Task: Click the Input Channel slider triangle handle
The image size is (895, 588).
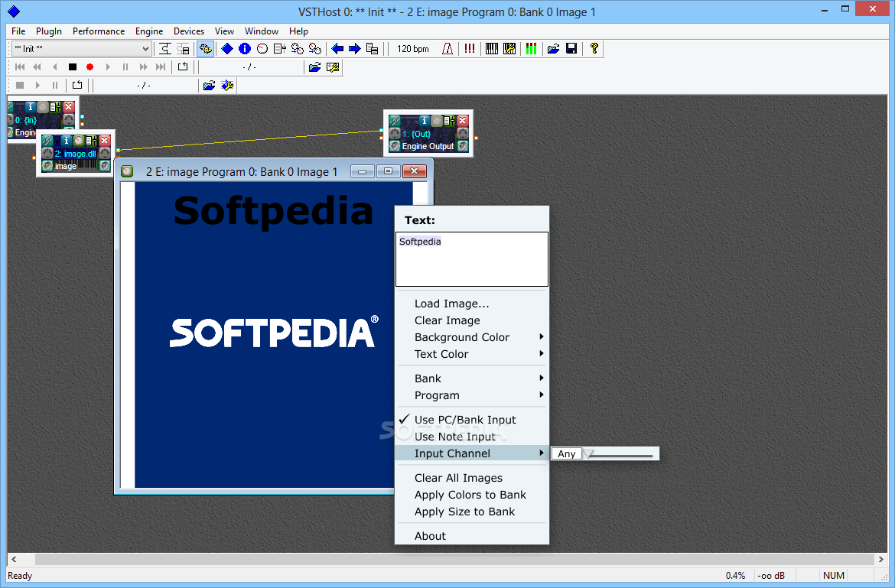Action: 588,453
